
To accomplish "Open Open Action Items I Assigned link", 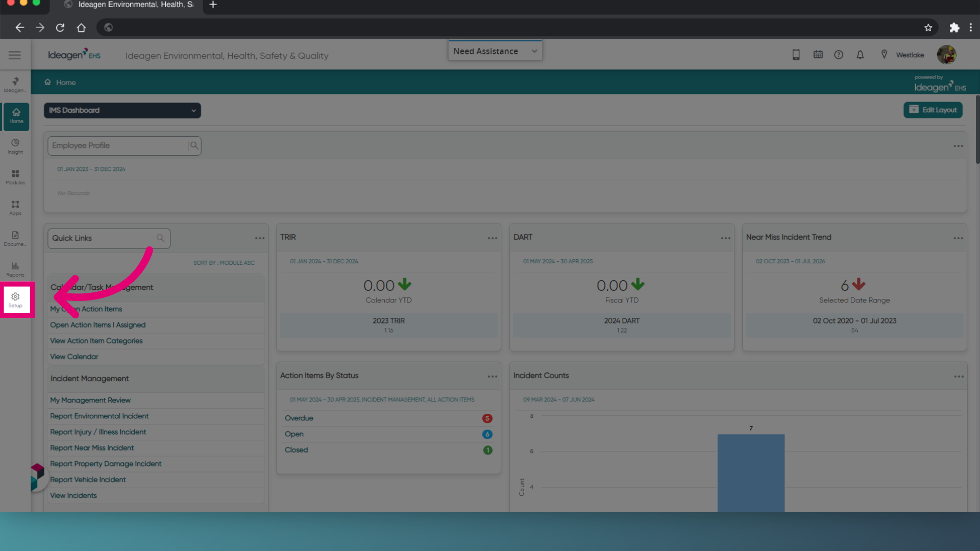I will tap(97, 325).
